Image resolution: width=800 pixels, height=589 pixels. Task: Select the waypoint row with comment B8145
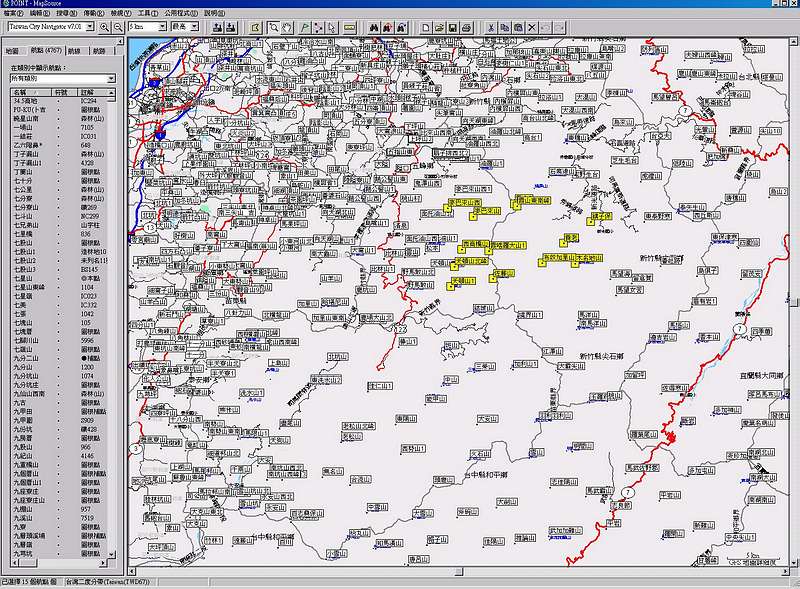pos(60,269)
